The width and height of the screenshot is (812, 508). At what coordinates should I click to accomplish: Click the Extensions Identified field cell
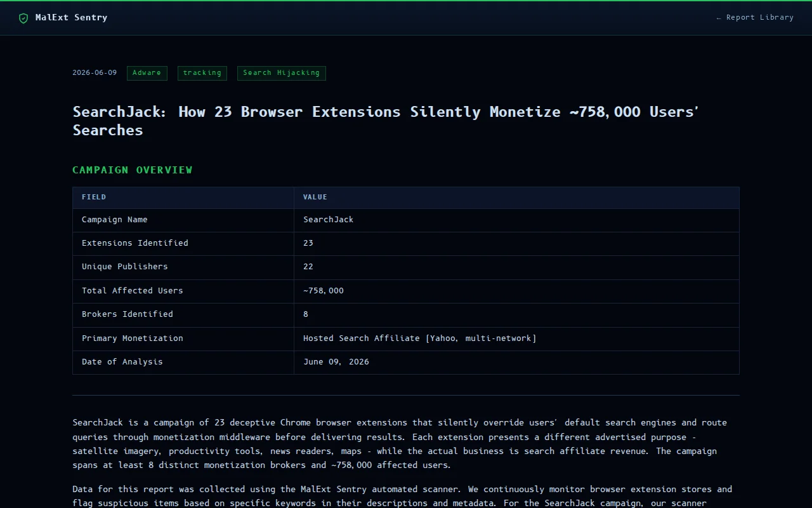(x=183, y=243)
